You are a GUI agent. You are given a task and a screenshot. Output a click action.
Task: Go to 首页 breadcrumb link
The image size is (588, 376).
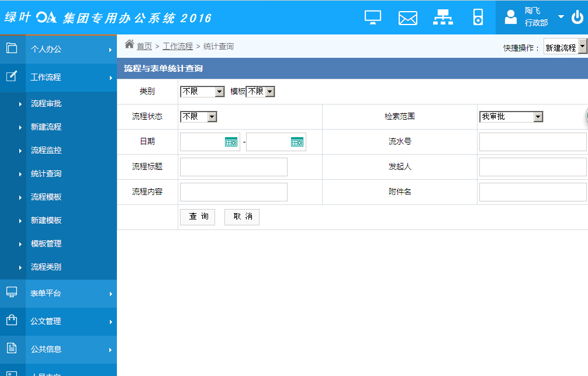pos(144,47)
